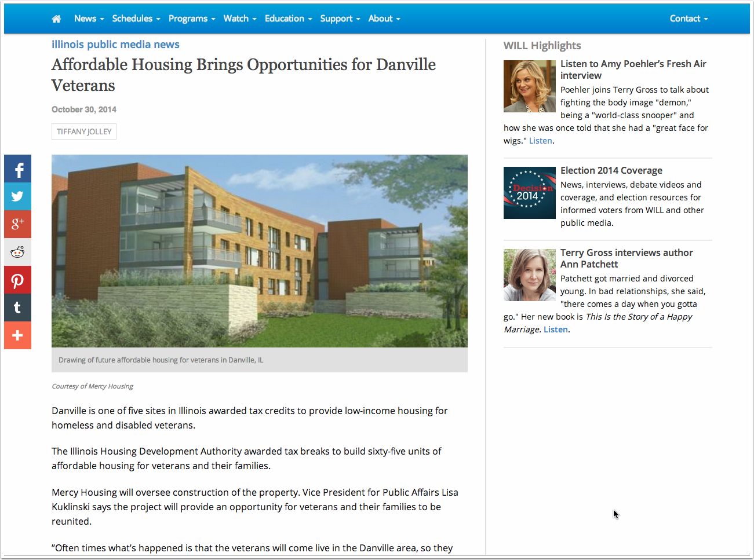The image size is (754, 560).
Task: Select the October 30, 2014 date
Action: 84,109
